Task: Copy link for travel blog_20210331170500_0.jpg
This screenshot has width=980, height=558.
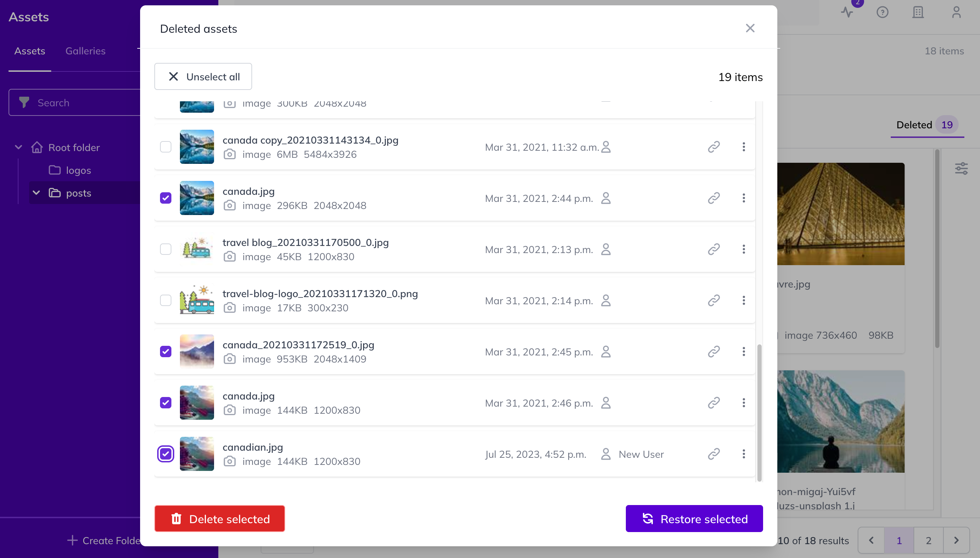Action: [714, 249]
